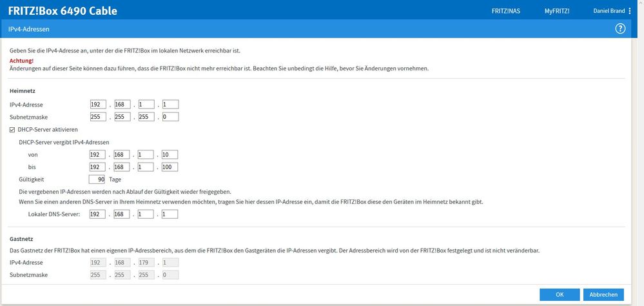Edit second octet of Lokaler DNS-Server
644x306 pixels.
[122, 214]
